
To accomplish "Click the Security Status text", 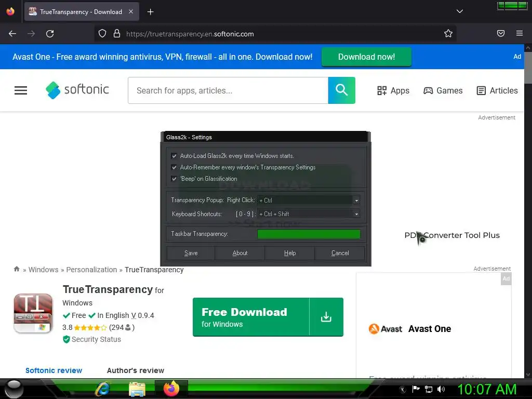I will click(96, 339).
